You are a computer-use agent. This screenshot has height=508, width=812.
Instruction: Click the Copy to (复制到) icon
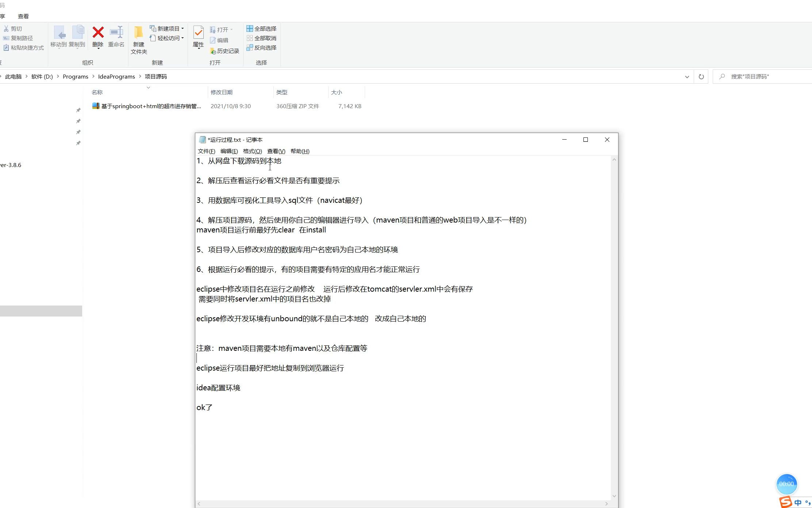[x=78, y=32]
